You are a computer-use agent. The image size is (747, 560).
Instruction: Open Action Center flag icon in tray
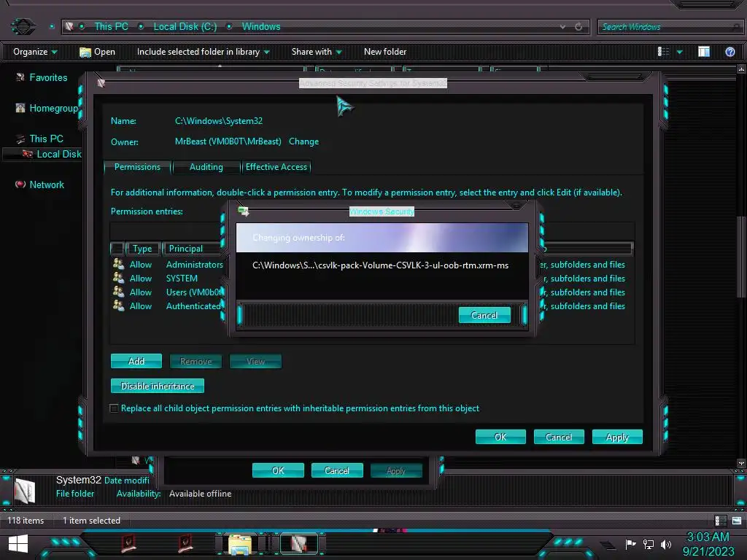631,544
